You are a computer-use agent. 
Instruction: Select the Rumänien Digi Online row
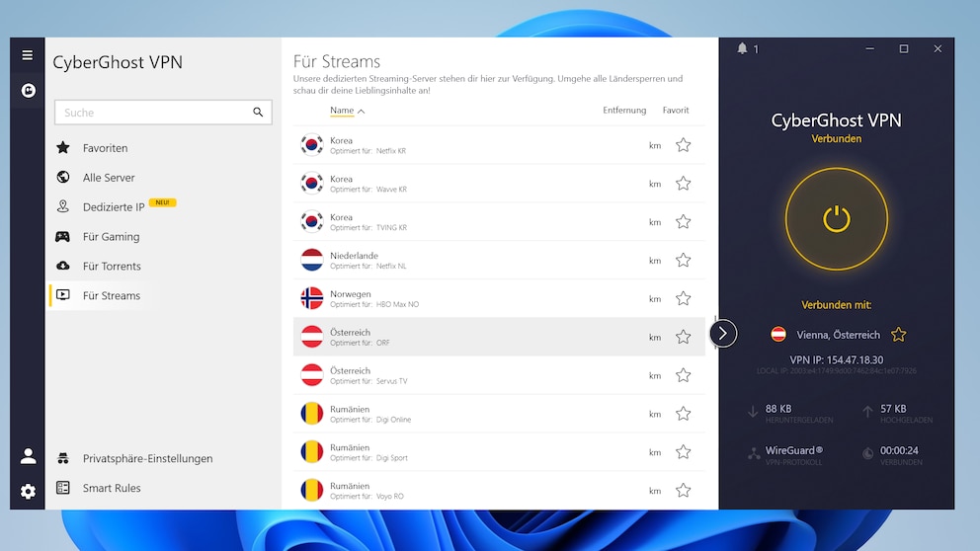click(499, 414)
